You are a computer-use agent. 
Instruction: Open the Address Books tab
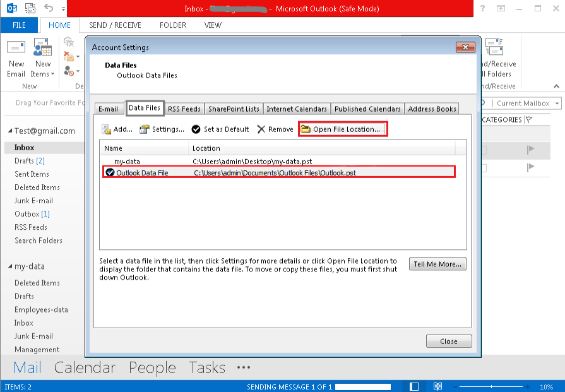tap(432, 109)
